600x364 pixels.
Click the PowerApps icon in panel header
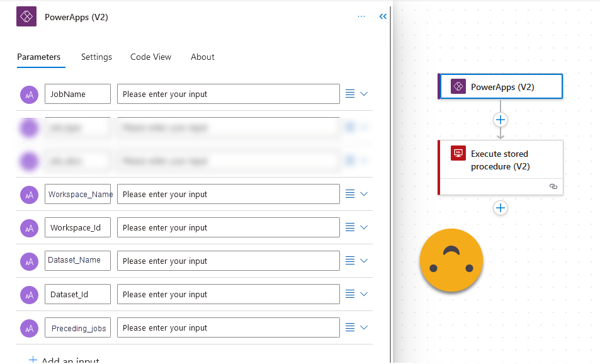coord(26,17)
